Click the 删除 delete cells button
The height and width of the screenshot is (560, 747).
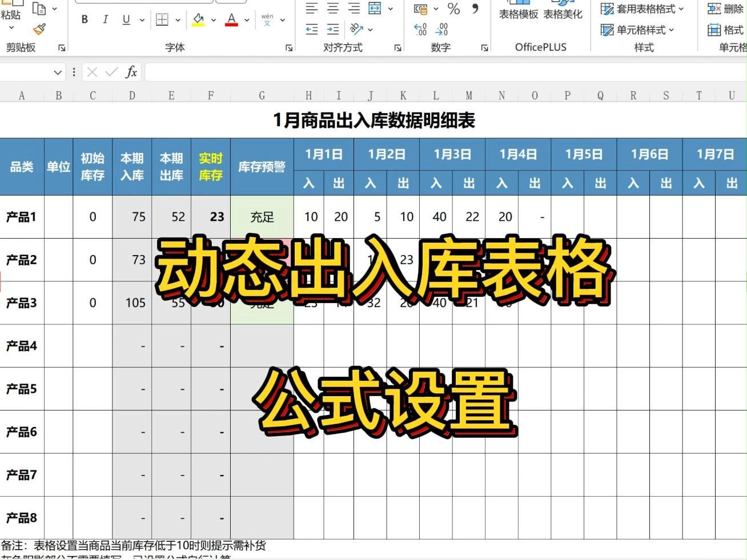(726, 9)
